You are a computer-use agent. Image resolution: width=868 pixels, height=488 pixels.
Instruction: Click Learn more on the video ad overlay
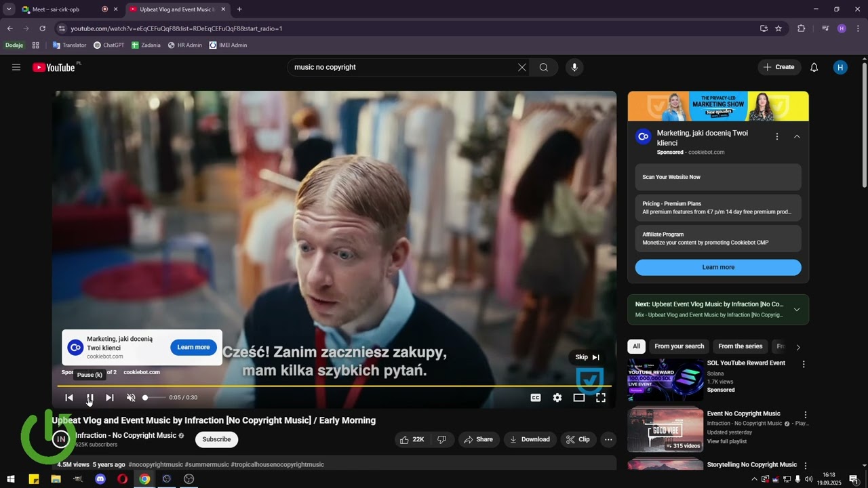193,347
